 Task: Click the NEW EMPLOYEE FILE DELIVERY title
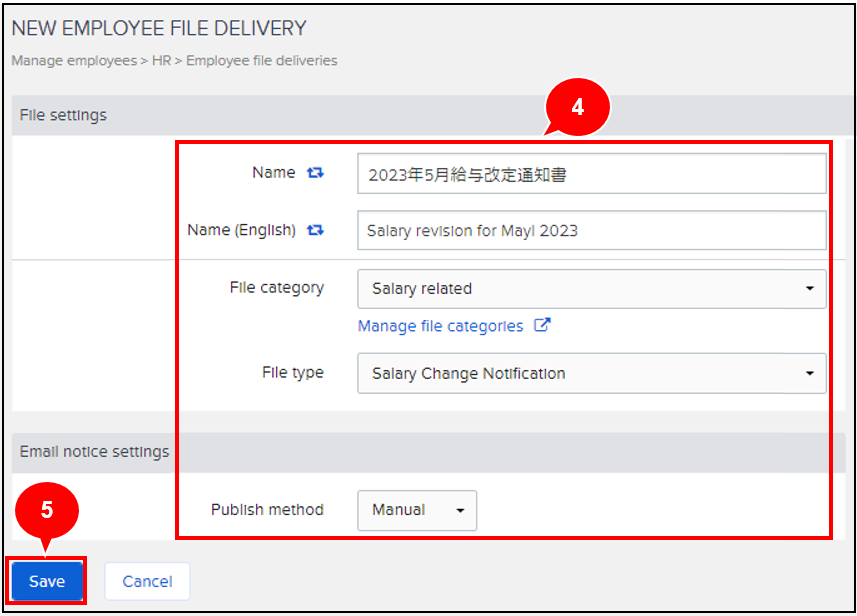click(159, 28)
